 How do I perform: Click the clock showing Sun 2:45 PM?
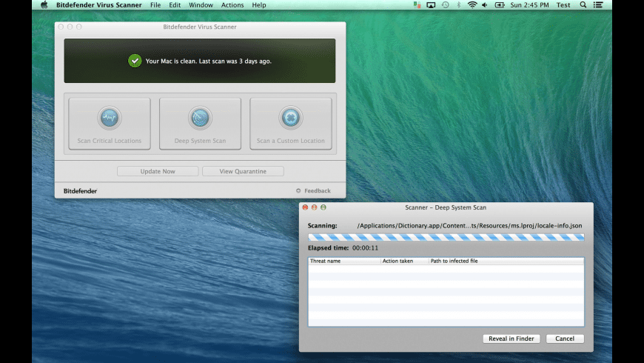pyautogui.click(x=529, y=5)
